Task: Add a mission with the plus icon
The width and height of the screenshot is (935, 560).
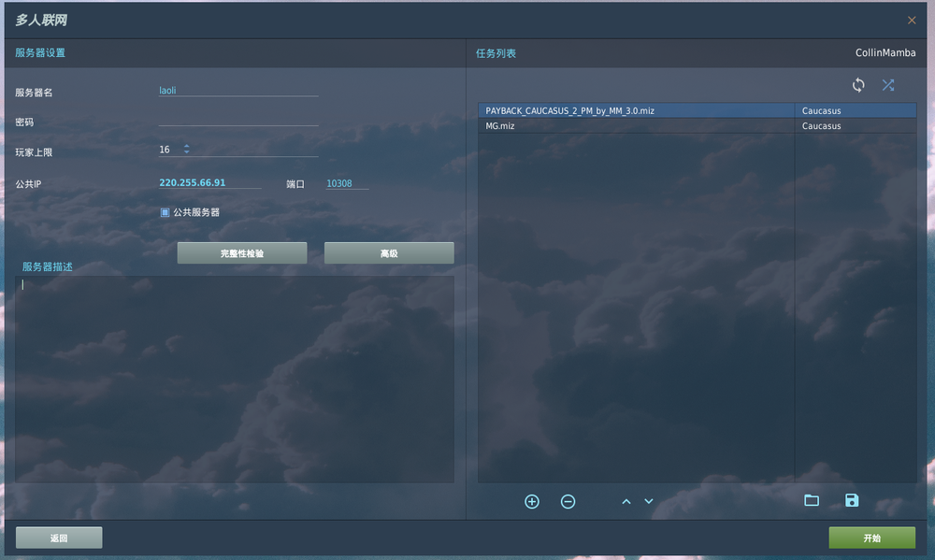Action: (x=532, y=501)
